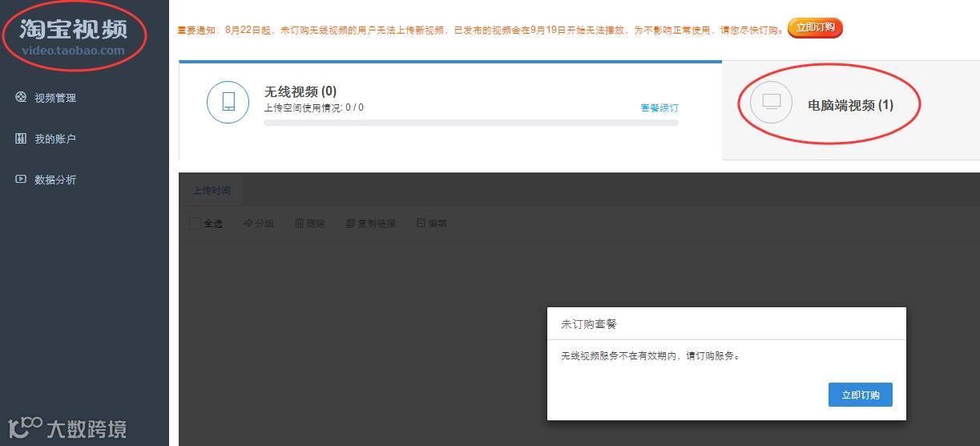This screenshot has width=980, height=446.
Task: Click the account icon beside 我的账户
Action: [x=21, y=139]
